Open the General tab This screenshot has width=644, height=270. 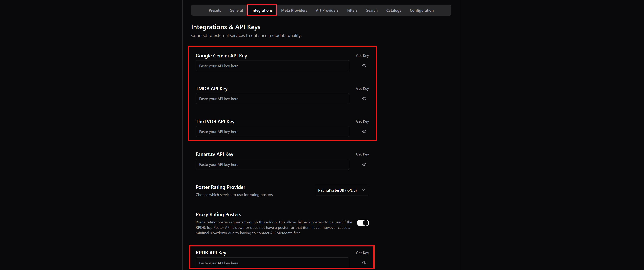click(236, 10)
